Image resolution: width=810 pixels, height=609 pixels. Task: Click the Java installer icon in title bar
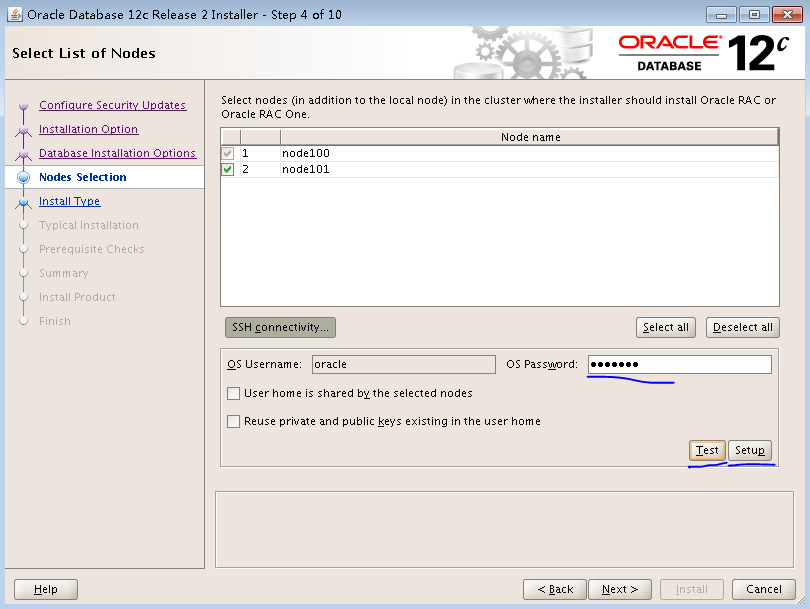[x=14, y=14]
